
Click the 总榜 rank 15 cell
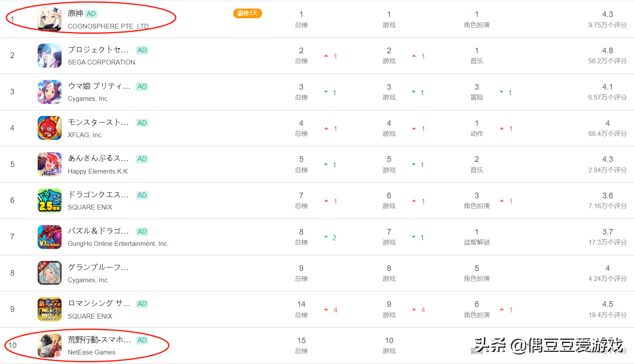(x=301, y=346)
